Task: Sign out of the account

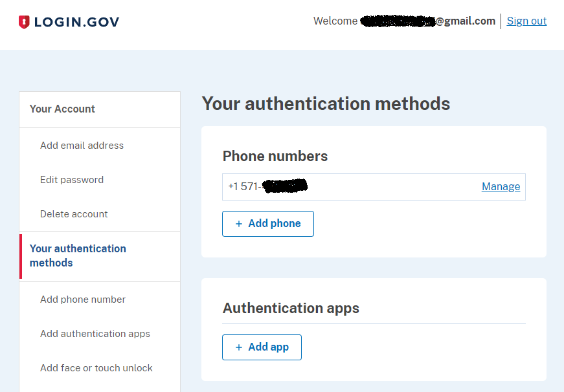Action: coord(526,21)
